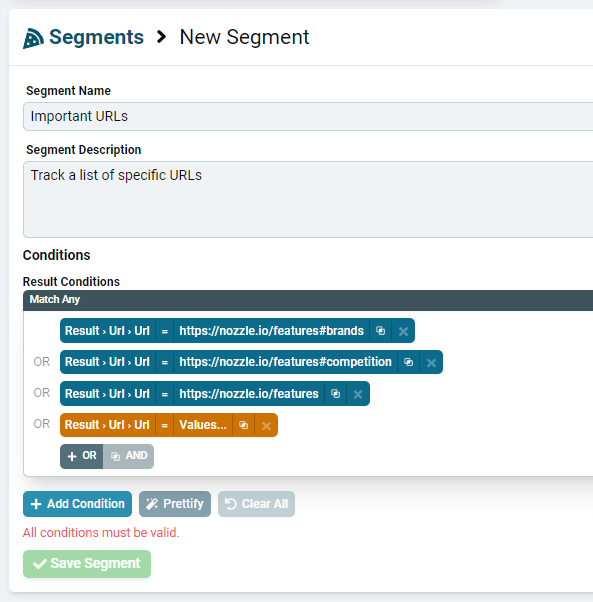This screenshot has width=593, height=602.
Task: Click the AND group button
Action: [129, 456]
